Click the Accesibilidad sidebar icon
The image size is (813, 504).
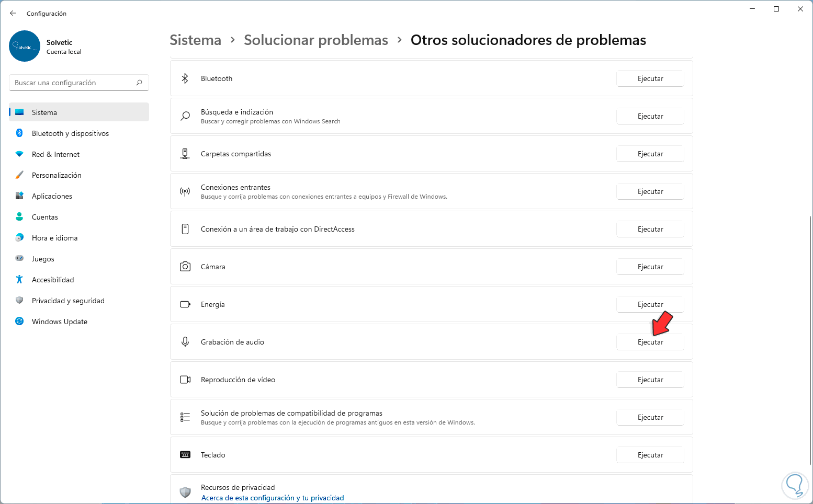tap(19, 280)
